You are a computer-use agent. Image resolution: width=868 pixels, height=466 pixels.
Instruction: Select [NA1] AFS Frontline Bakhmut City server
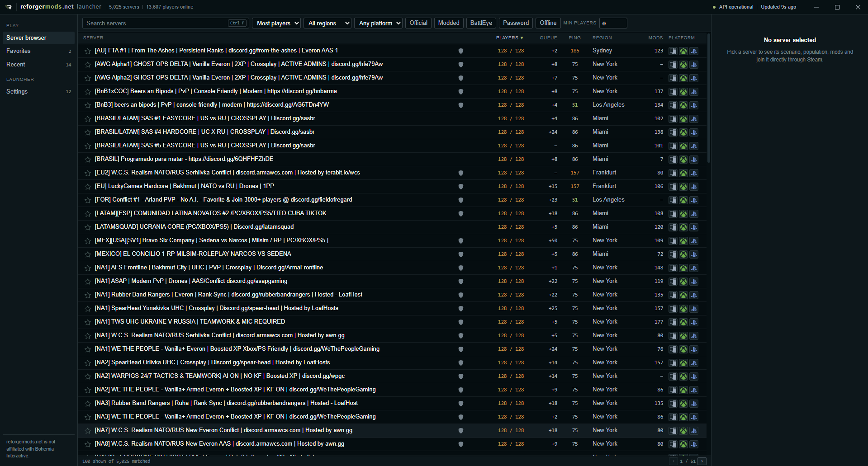pyautogui.click(x=392, y=268)
